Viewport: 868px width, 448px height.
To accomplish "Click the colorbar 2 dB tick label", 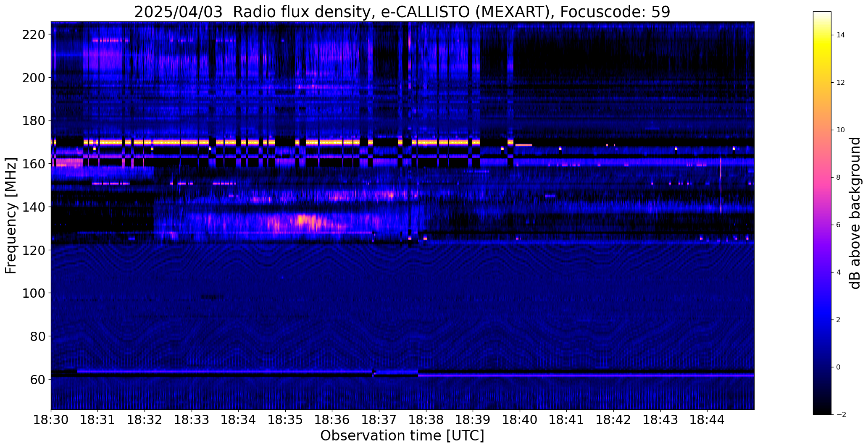I will tap(838, 320).
